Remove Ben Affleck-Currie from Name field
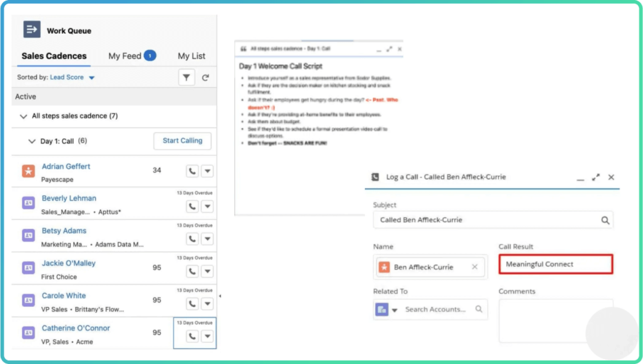643x364 pixels. coord(475,267)
